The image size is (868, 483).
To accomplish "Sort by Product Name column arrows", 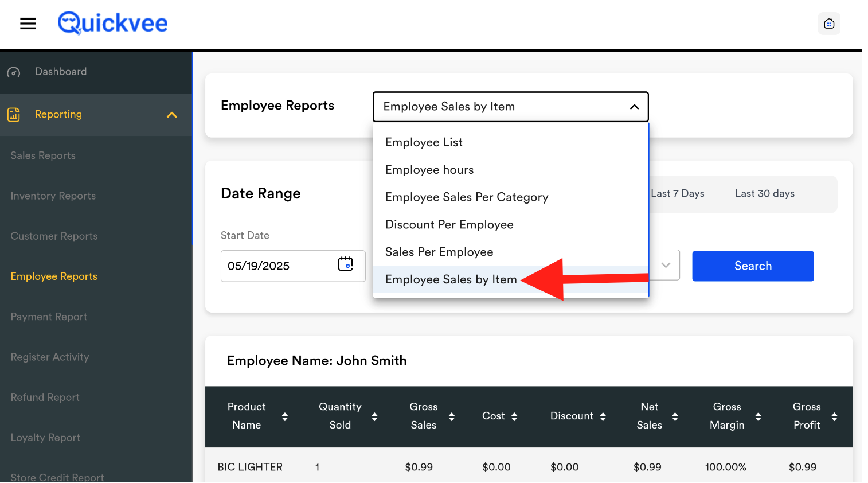I will click(x=284, y=416).
